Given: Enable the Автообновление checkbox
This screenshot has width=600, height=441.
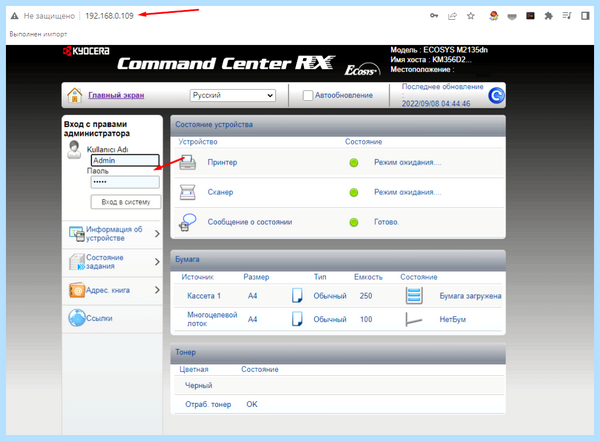Looking at the screenshot, I should click(x=308, y=95).
